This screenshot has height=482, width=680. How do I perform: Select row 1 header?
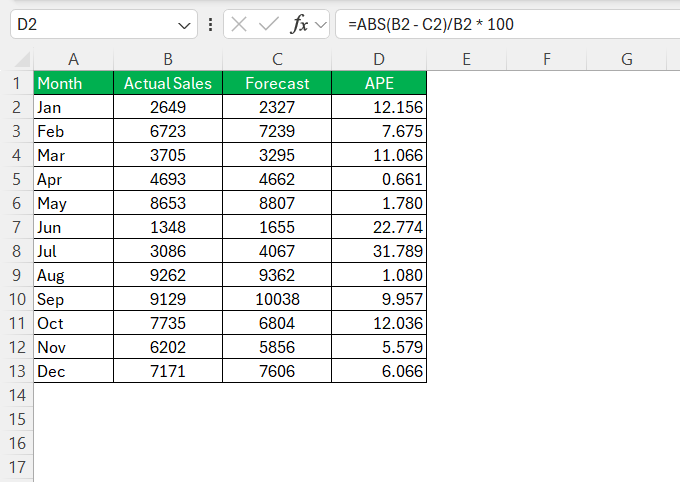[x=16, y=83]
